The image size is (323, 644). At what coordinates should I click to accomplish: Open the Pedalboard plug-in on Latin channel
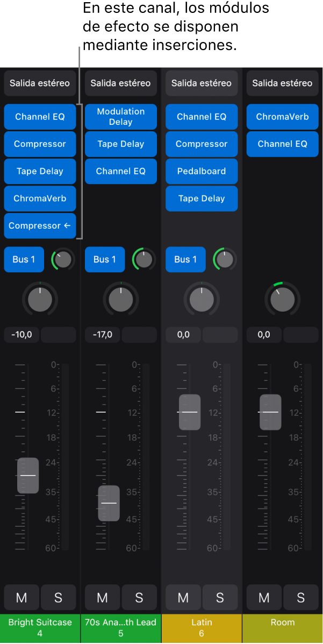[202, 171]
